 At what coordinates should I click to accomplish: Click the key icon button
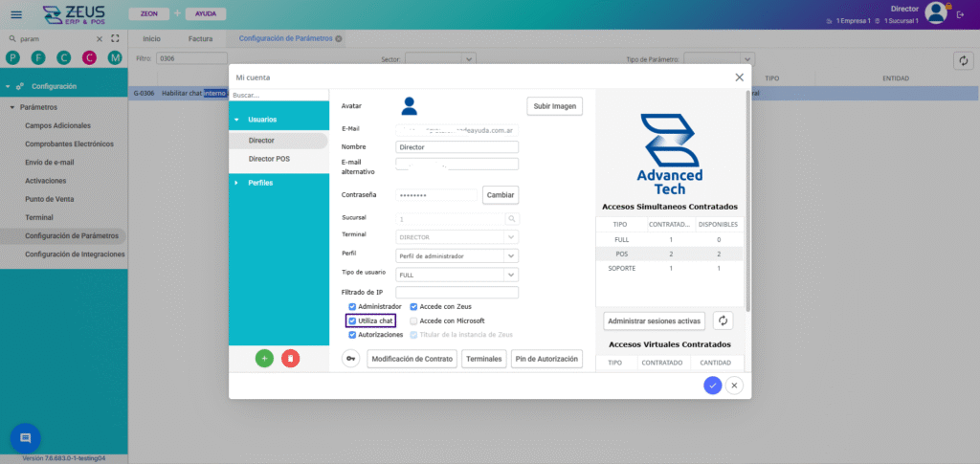[x=351, y=359]
